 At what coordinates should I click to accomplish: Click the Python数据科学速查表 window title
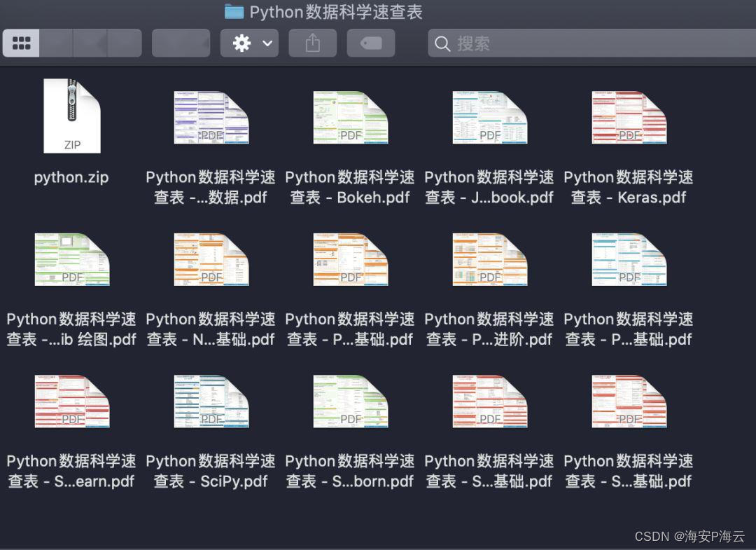336,12
